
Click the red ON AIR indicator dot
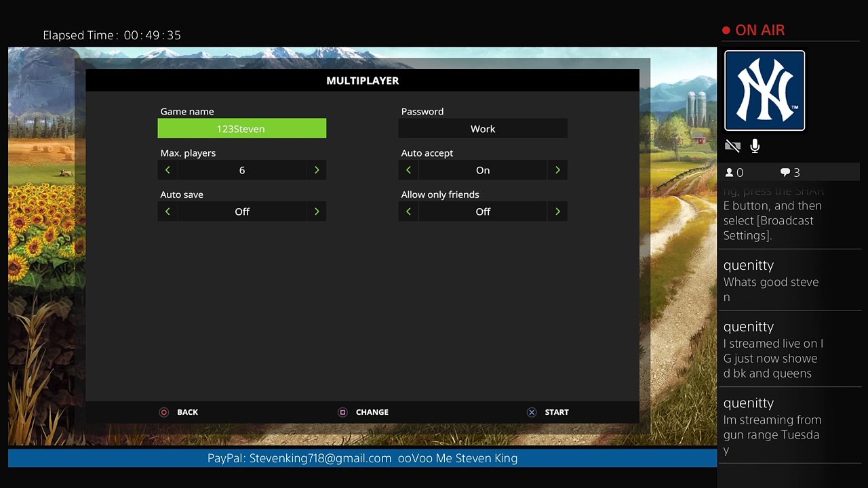click(x=726, y=30)
